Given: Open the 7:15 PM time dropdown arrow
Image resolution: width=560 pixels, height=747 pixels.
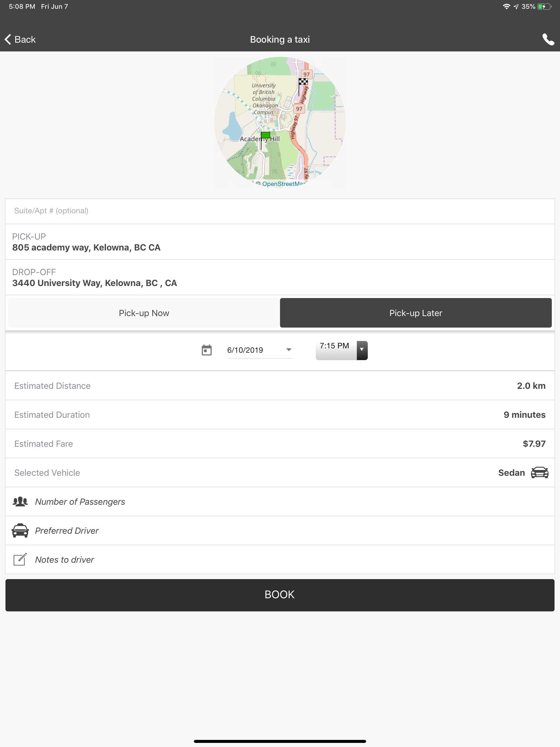Looking at the screenshot, I should [x=362, y=350].
